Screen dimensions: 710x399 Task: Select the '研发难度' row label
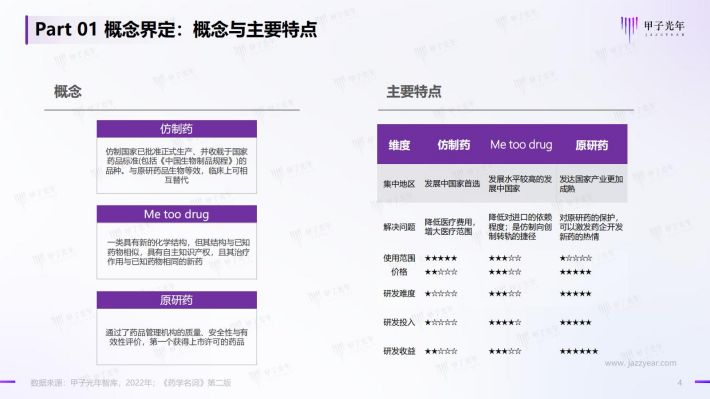click(399, 293)
